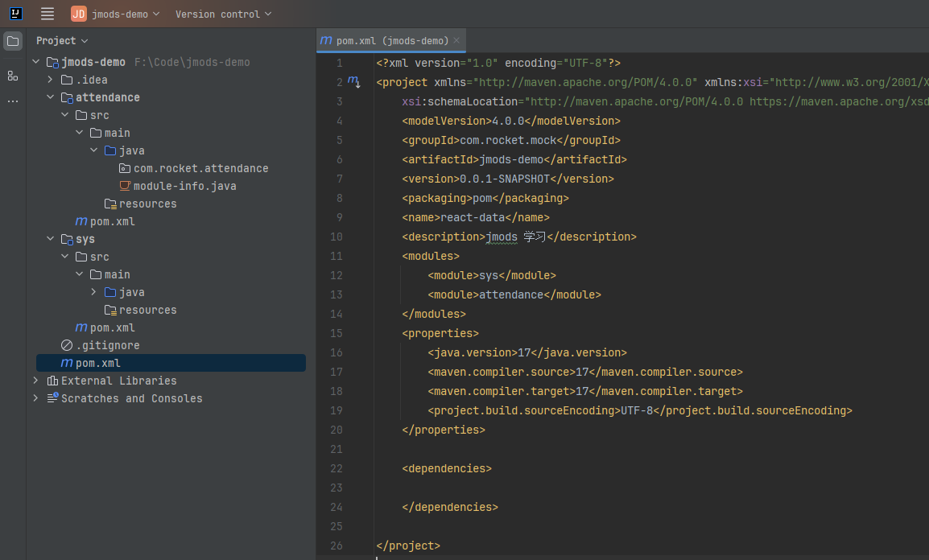This screenshot has width=929, height=560.
Task: Click the IntelliJ IDEA logo icon
Action: click(16, 14)
